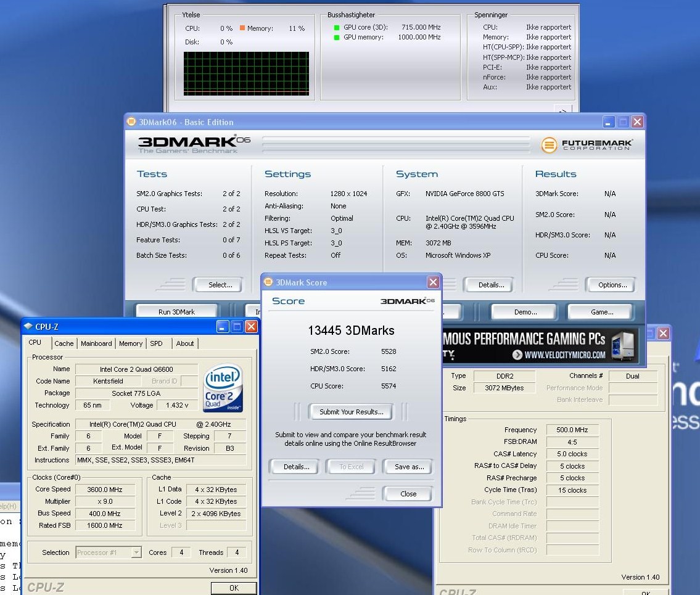The height and width of the screenshot is (595, 700).
Task: Click the FSB:DRAM 4:5 value
Action: 572,442
